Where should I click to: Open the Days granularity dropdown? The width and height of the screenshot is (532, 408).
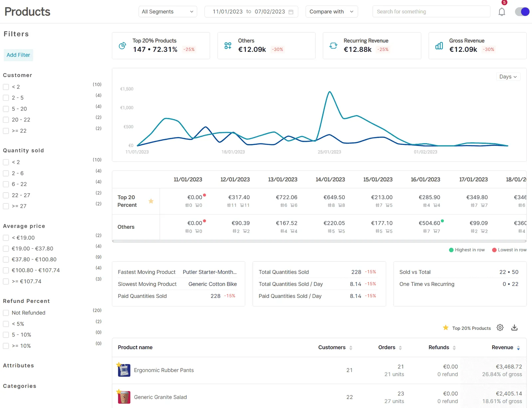508,77
